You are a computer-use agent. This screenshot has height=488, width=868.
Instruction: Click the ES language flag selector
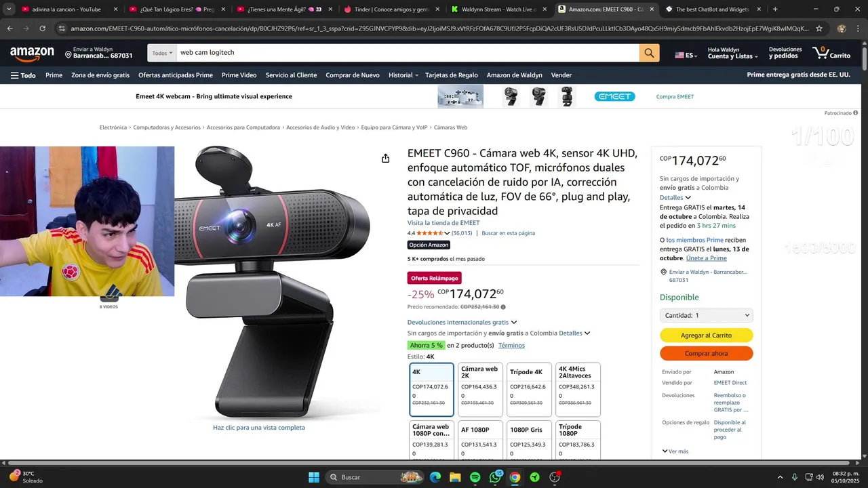click(x=686, y=55)
